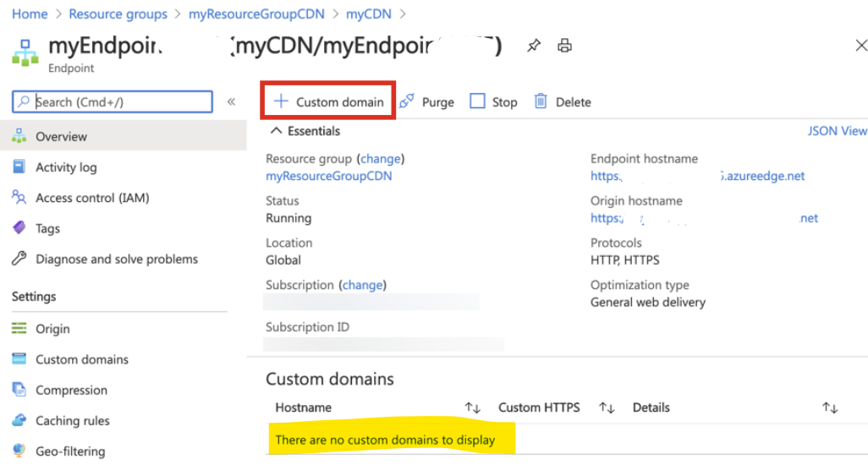
Task: Navigate to Resource groups breadcrumb
Action: [x=118, y=14]
